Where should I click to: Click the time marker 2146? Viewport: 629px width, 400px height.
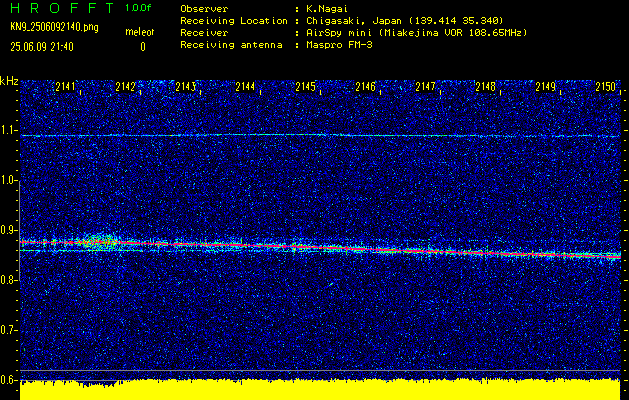click(x=365, y=87)
